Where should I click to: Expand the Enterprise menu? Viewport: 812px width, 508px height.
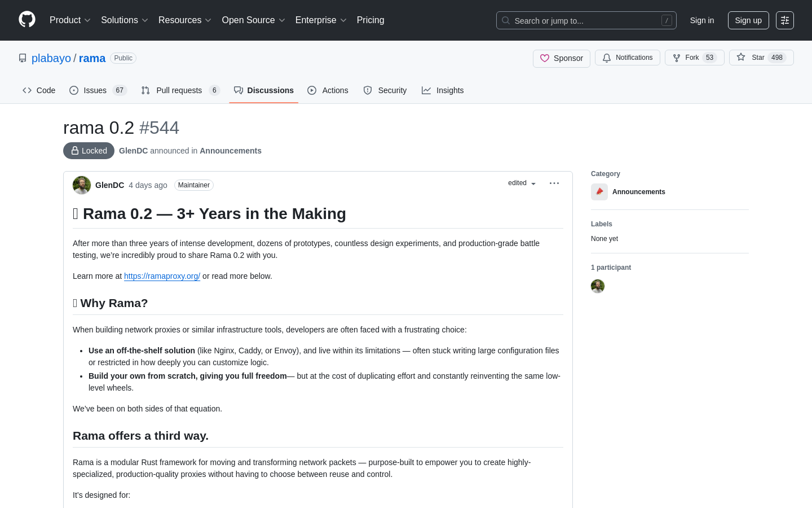321,20
